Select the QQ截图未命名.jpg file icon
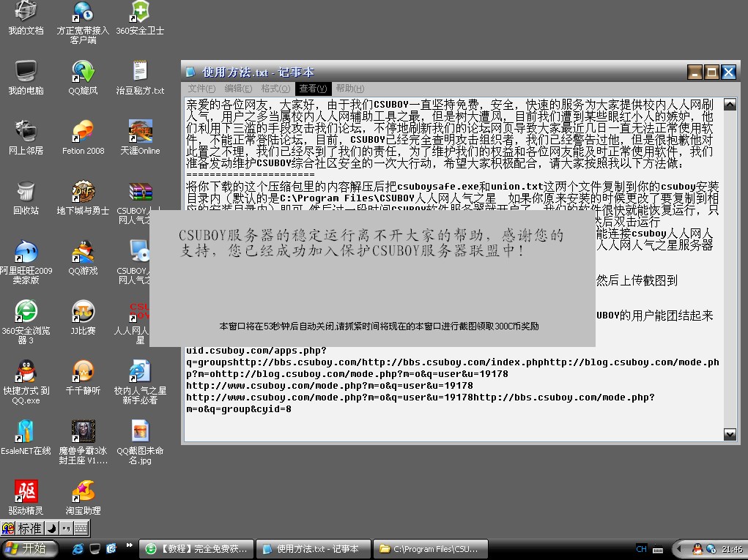 pyautogui.click(x=140, y=442)
